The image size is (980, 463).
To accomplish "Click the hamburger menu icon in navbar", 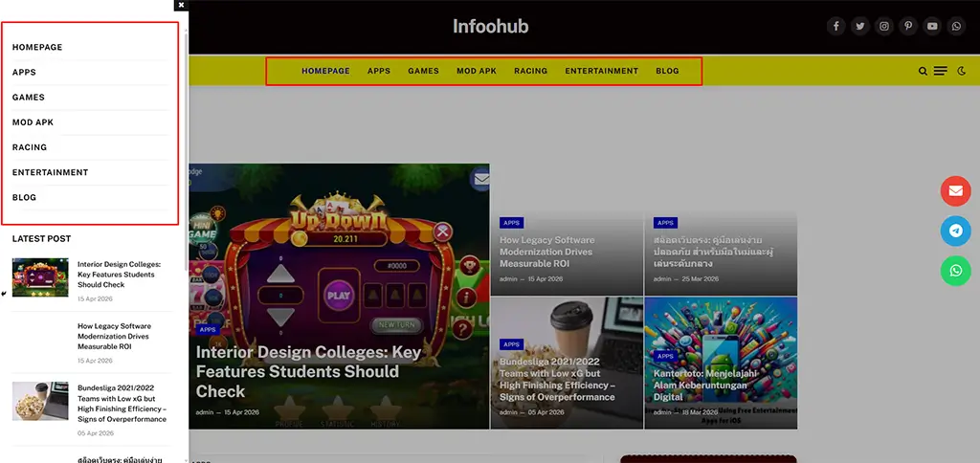I will click(941, 71).
